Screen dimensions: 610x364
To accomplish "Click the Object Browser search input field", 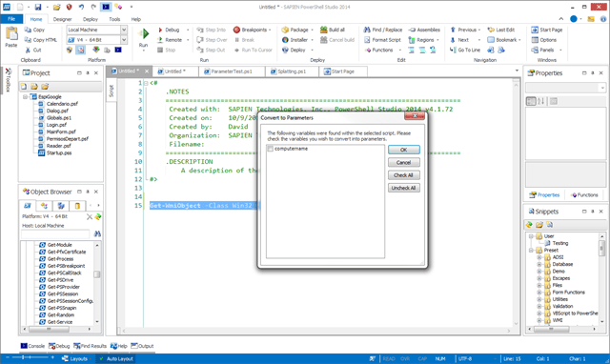I will click(x=55, y=233).
